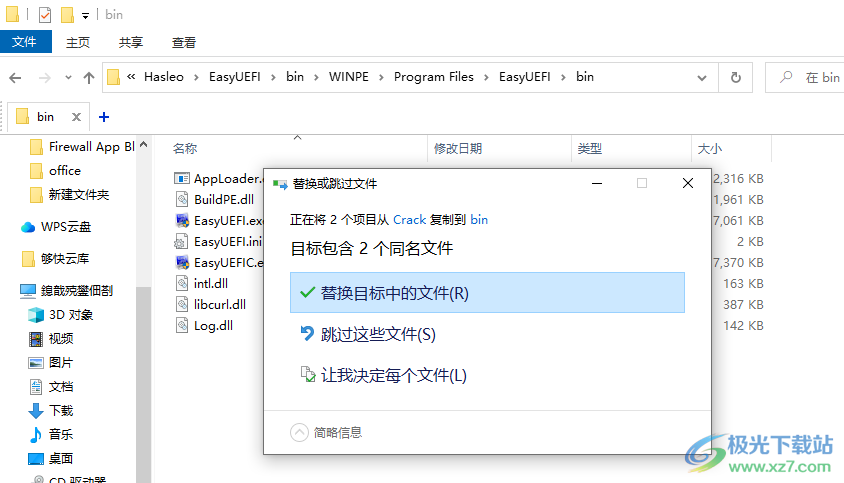Click WINPE in the address breadcrumb
The width and height of the screenshot is (844, 483).
[349, 77]
